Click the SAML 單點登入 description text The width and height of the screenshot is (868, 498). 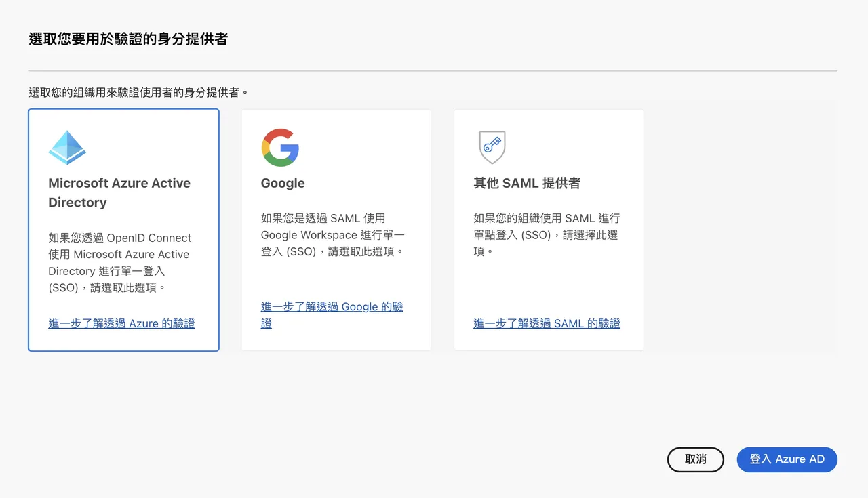[x=547, y=234]
